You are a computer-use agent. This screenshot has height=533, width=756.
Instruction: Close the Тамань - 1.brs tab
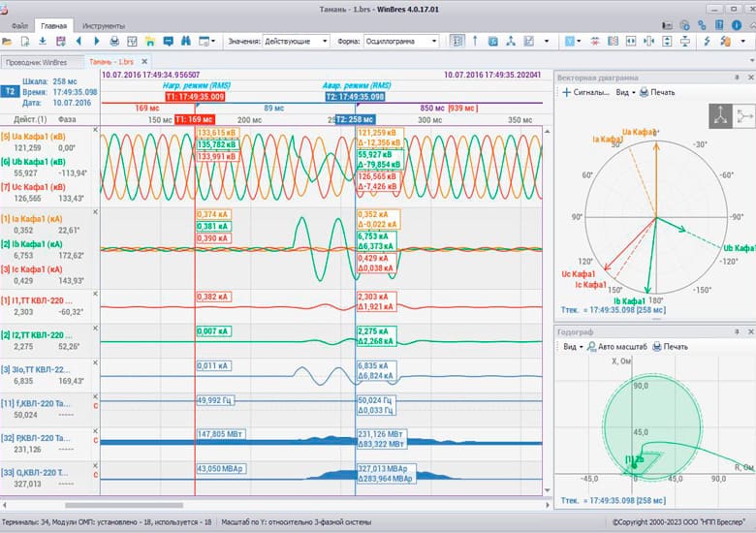click(x=144, y=62)
